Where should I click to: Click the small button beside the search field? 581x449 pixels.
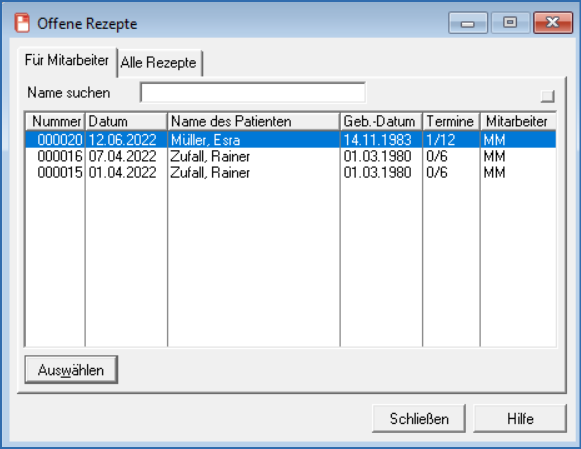[547, 96]
